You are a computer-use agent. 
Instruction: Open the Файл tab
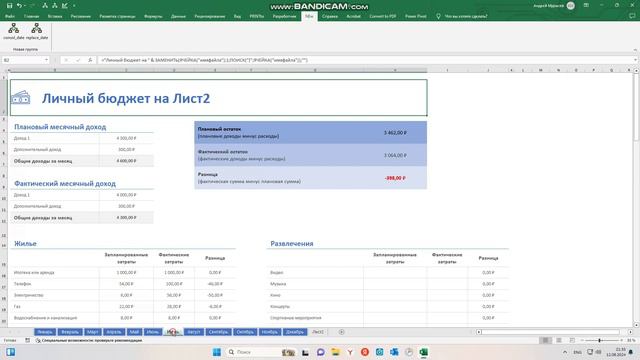click(x=10, y=16)
